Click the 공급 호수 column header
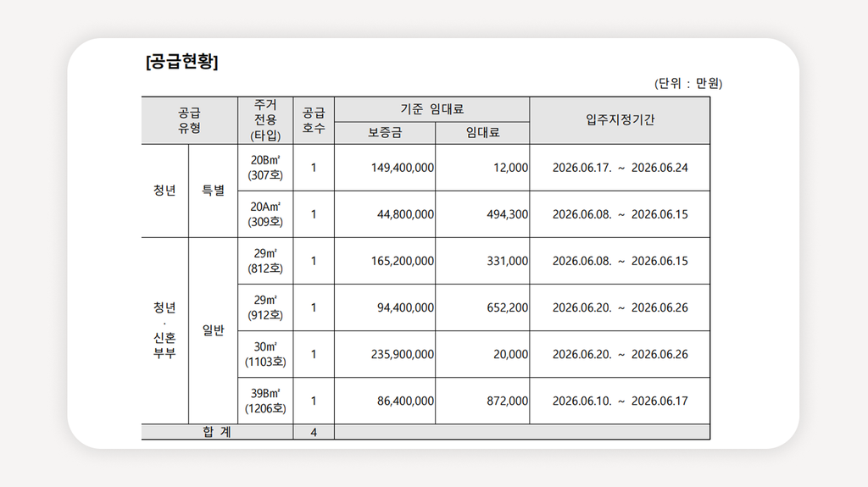Image resolution: width=868 pixels, height=487 pixels. [x=314, y=120]
